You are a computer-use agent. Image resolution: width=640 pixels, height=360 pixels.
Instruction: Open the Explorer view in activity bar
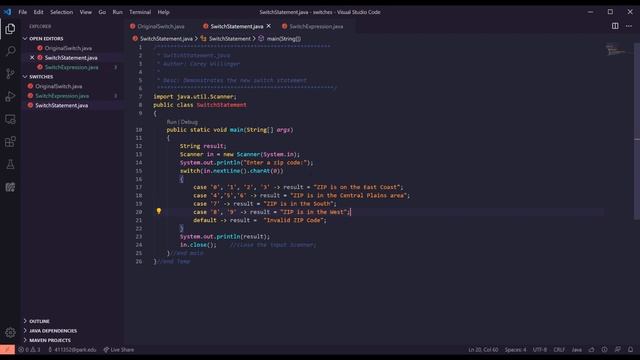tap(10, 29)
